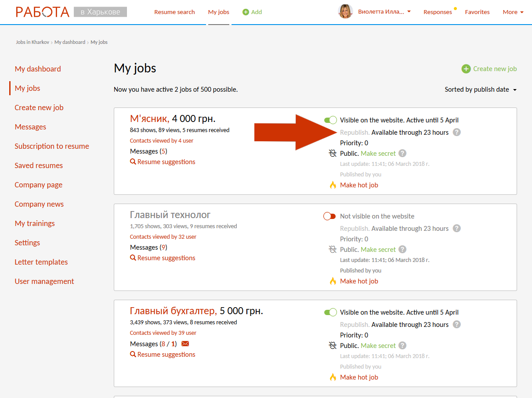532x398 pixels.
Task: Open Saved resumes in the sidebar
Action: 39,165
